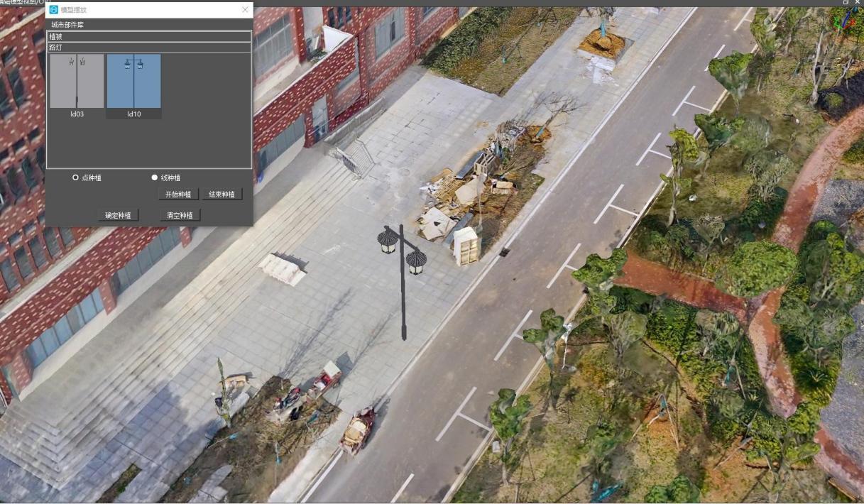Select the ld03 street lamp thumbnail
The image size is (864, 504).
(77, 81)
